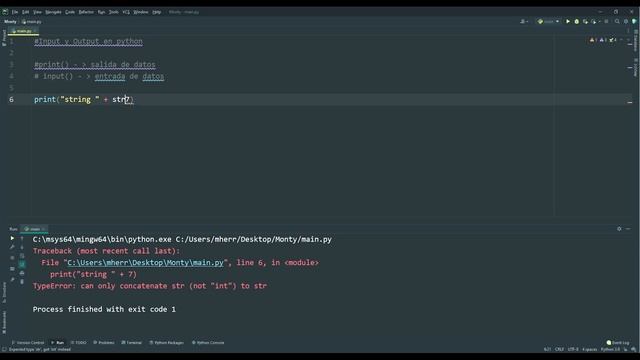Toggle scroll to end in Run panel
Screen dimensions: 640x360
pyautogui.click(x=22, y=264)
